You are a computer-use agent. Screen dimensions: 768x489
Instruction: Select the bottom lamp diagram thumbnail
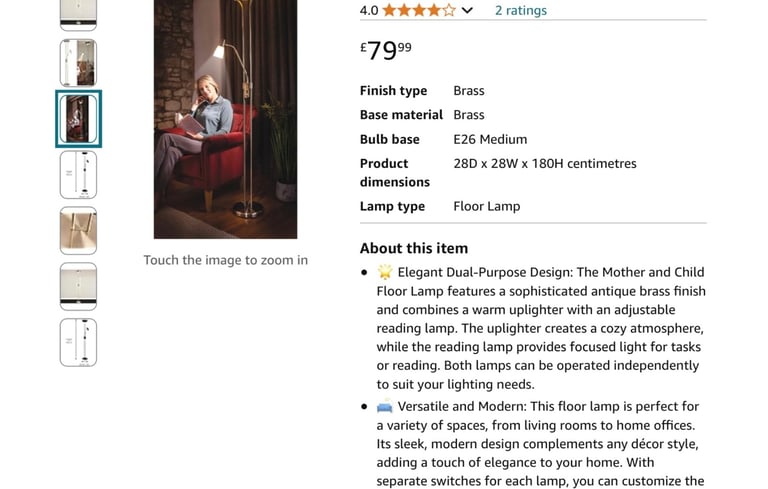click(x=78, y=342)
